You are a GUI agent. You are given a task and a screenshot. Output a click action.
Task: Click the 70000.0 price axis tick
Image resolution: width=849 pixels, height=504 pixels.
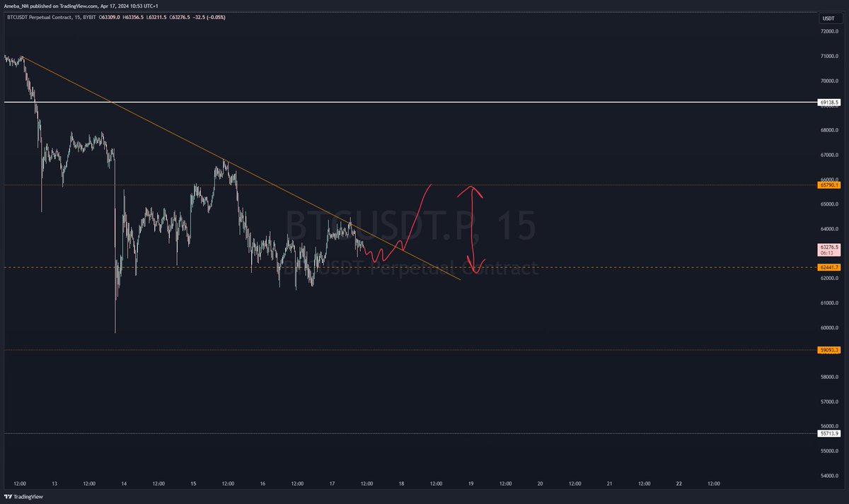point(829,81)
